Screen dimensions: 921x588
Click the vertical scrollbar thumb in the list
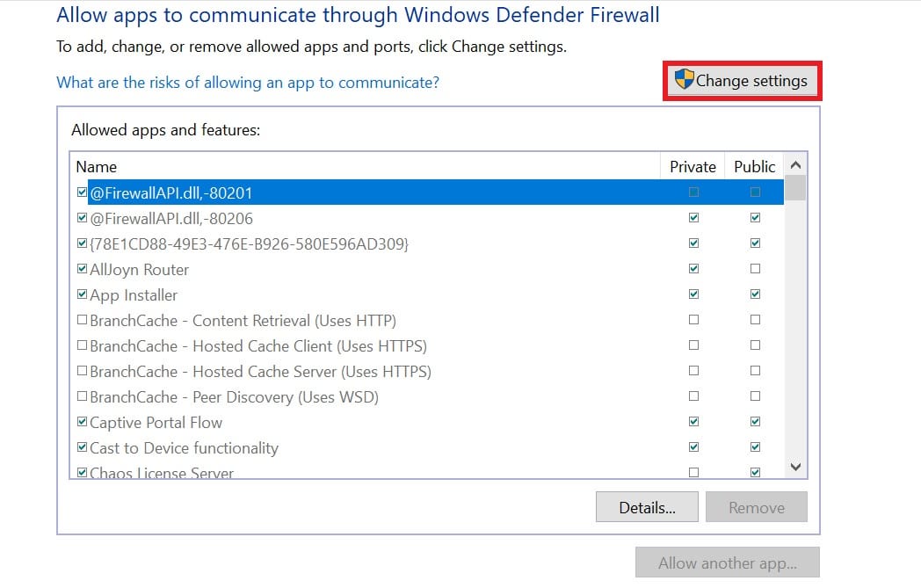pos(795,189)
